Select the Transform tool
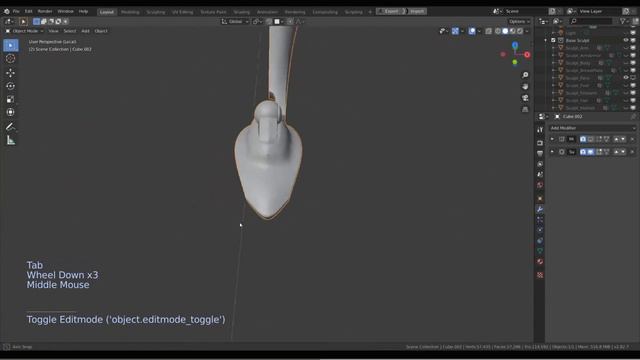This screenshot has width=640, height=360. 11,112
